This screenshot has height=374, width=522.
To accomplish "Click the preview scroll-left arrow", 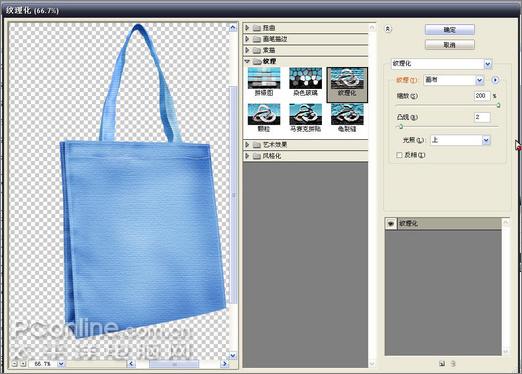I will click(x=131, y=364).
